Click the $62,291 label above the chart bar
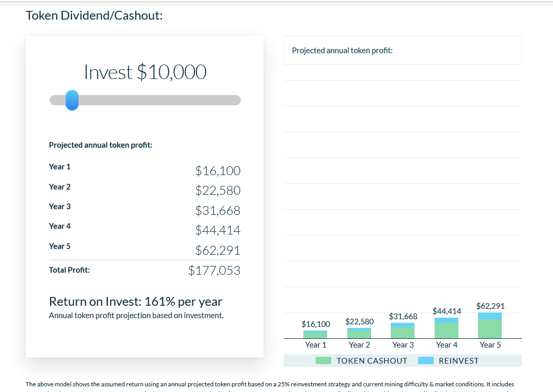 (x=490, y=306)
